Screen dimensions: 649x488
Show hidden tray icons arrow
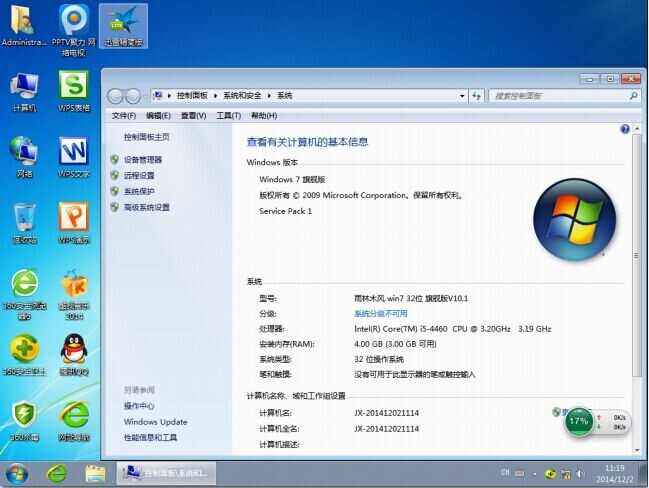535,474
